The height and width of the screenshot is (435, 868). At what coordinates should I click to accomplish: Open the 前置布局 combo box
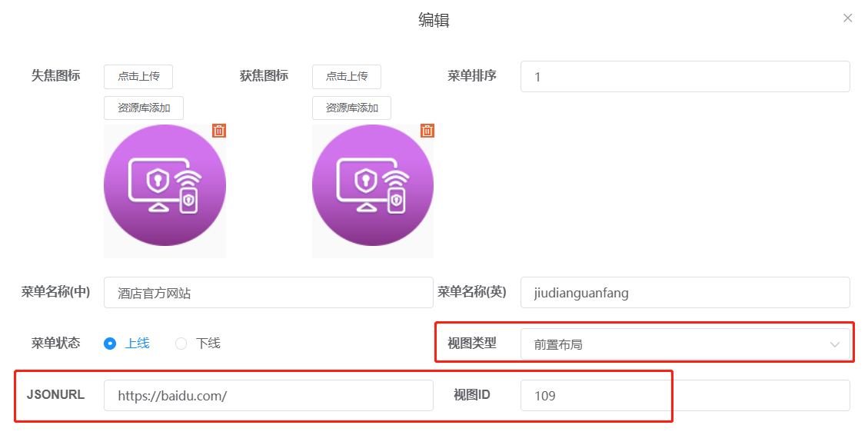(677, 344)
